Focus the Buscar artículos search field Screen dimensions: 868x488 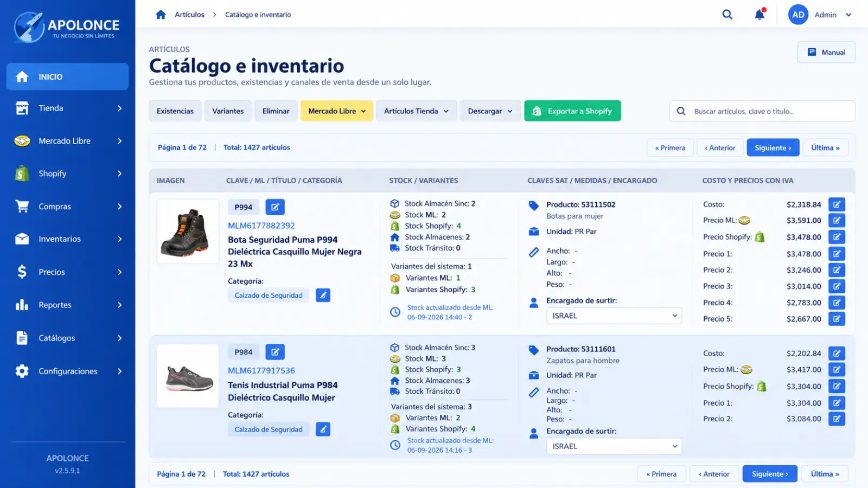(762, 111)
